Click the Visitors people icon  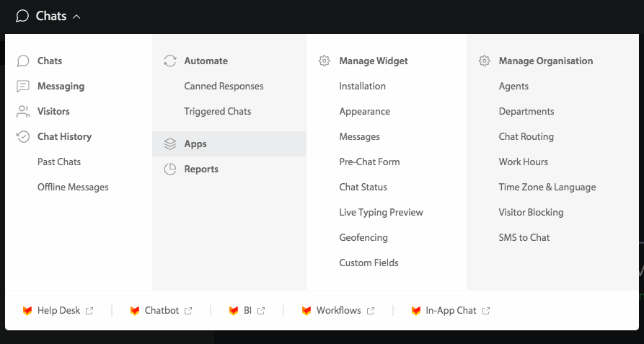click(x=23, y=112)
